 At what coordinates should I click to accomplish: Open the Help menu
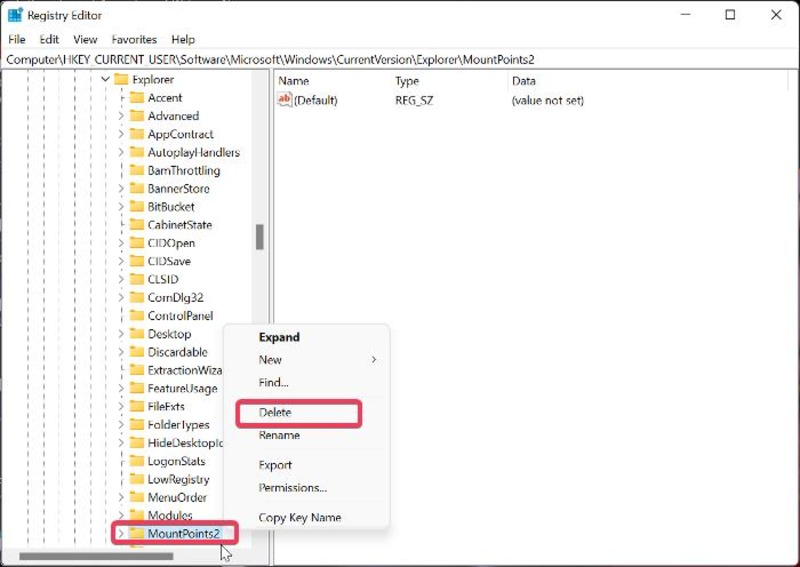click(183, 39)
